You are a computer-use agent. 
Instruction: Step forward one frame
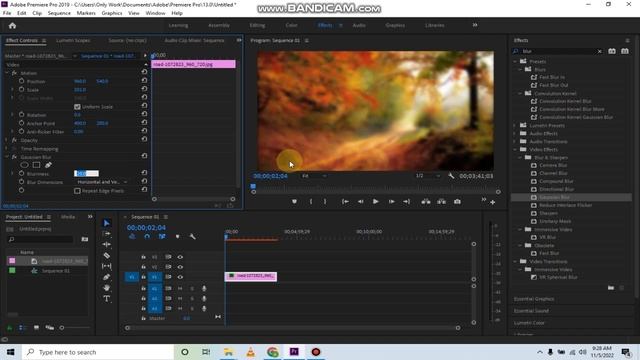pyautogui.click(x=391, y=202)
